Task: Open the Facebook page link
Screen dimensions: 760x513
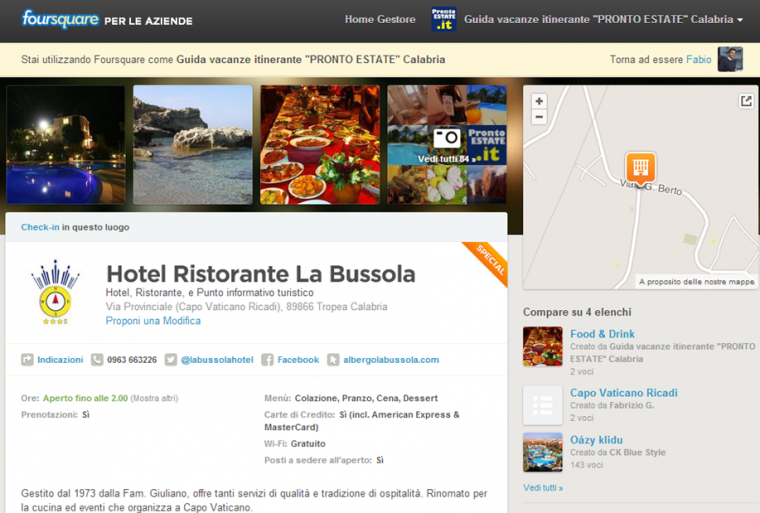Action: pos(298,360)
